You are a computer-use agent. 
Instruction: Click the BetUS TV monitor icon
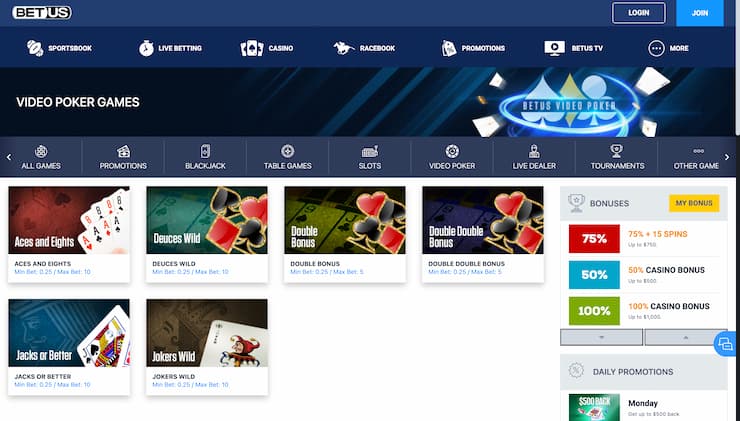coord(555,48)
